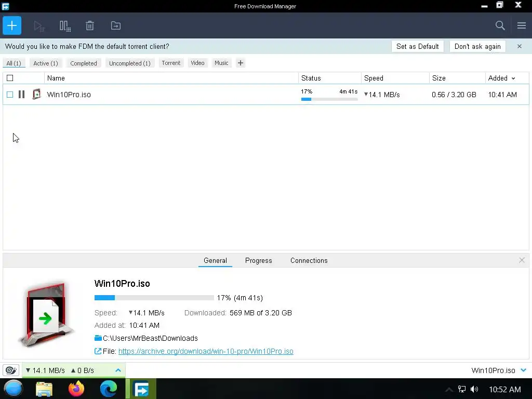
Task: Switch to the General details tab
Action: pos(215,261)
